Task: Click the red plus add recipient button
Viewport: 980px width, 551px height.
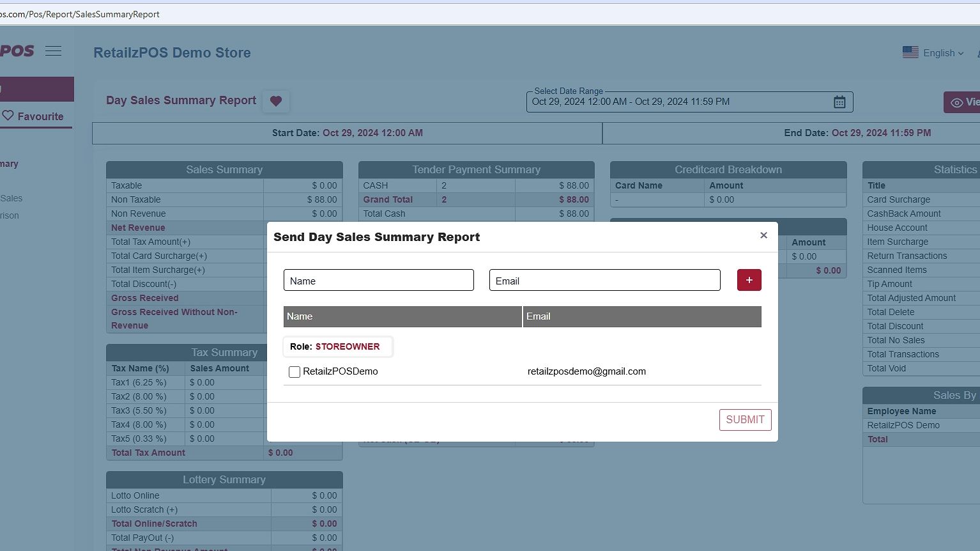Action: tap(749, 280)
